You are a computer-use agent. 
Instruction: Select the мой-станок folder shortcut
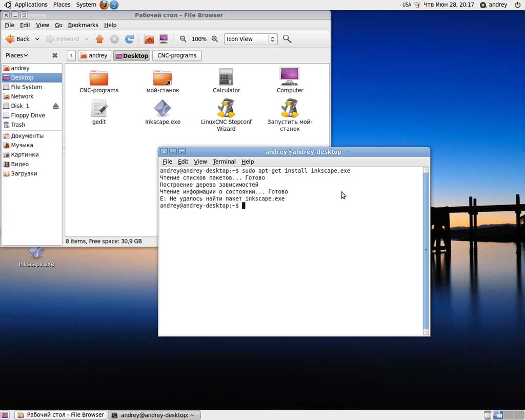pyautogui.click(x=163, y=82)
